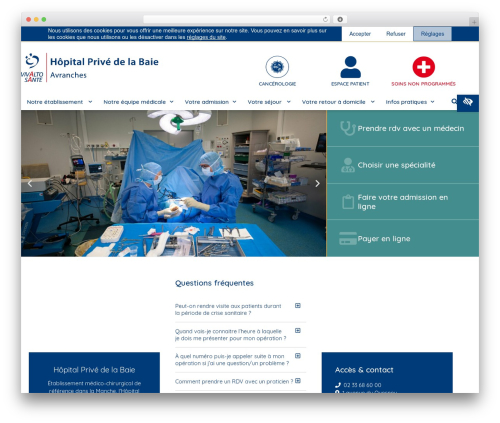Click the Vivalto Santé logo
500x423 pixels.
click(32, 68)
